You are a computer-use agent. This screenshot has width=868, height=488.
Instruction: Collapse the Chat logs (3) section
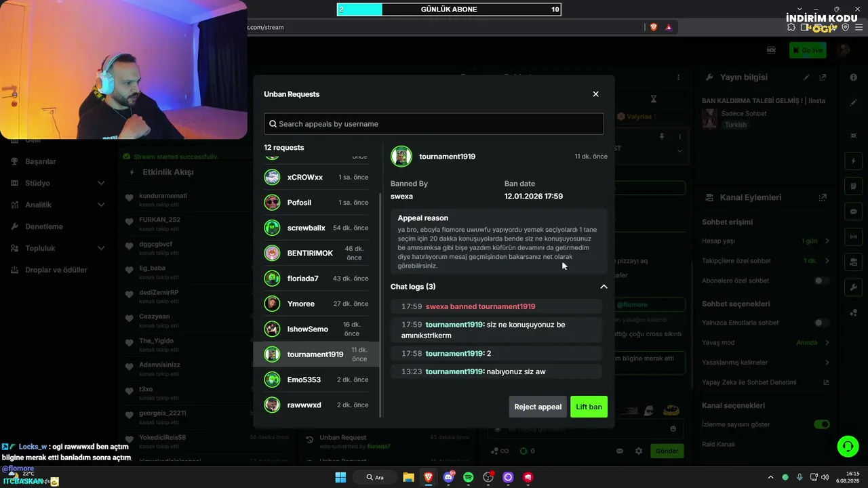(604, 287)
